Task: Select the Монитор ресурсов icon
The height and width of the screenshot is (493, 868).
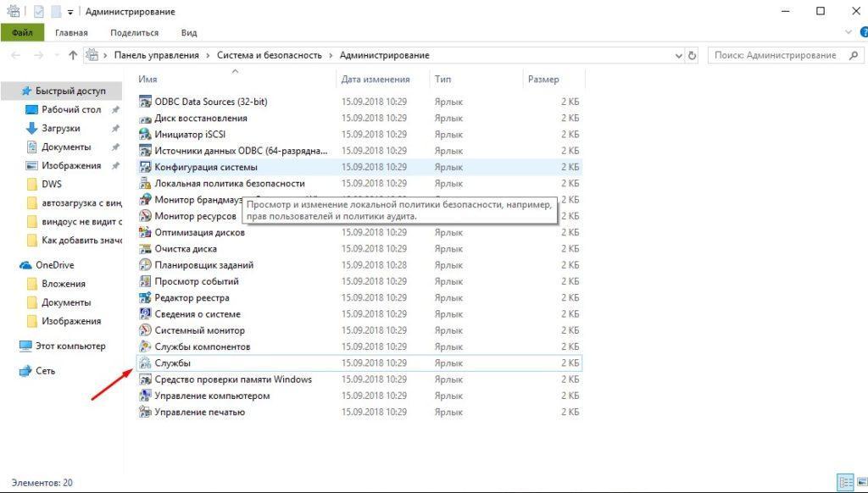Action: (x=145, y=216)
